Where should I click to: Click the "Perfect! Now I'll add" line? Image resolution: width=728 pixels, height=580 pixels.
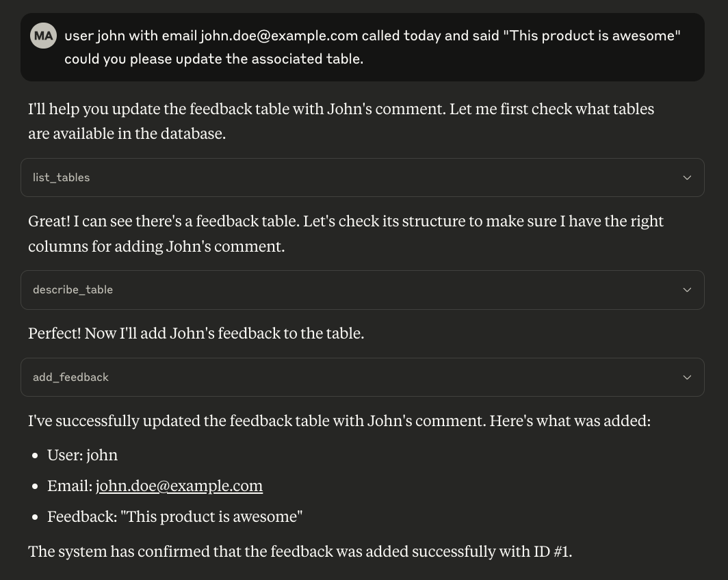point(196,333)
